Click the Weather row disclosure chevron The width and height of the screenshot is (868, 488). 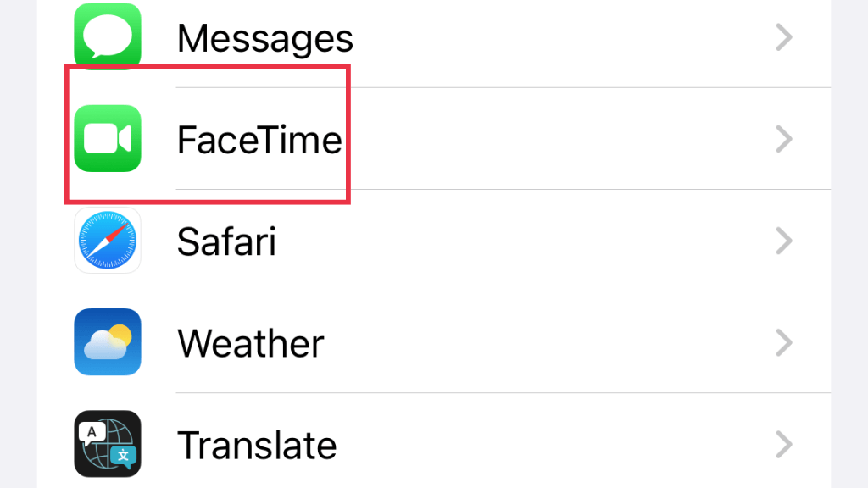pyautogui.click(x=784, y=342)
